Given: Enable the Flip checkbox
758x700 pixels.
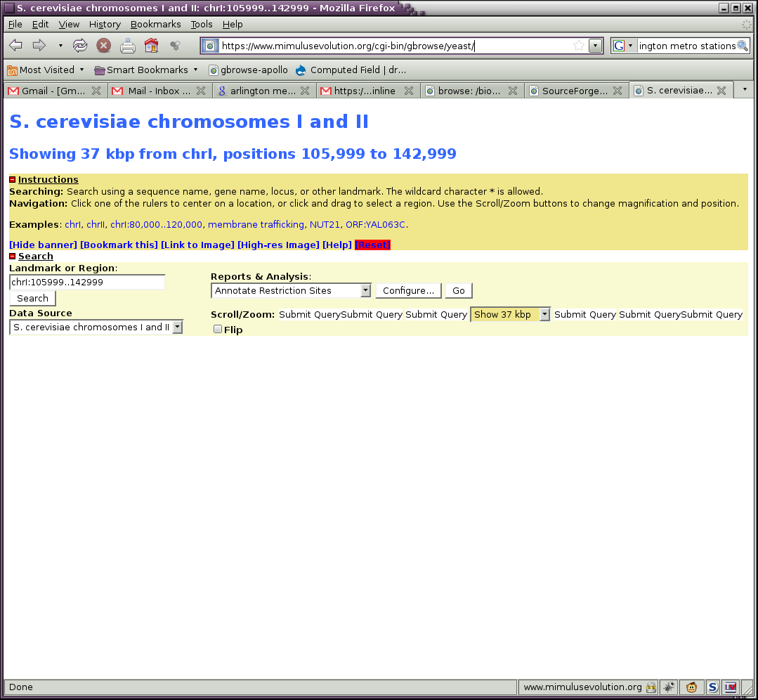Looking at the screenshot, I should tap(218, 329).
